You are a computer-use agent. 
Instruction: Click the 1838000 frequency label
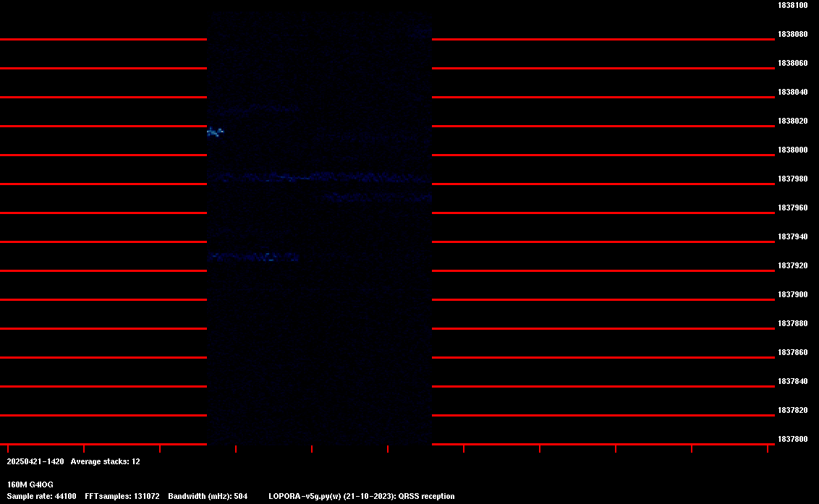792,150
